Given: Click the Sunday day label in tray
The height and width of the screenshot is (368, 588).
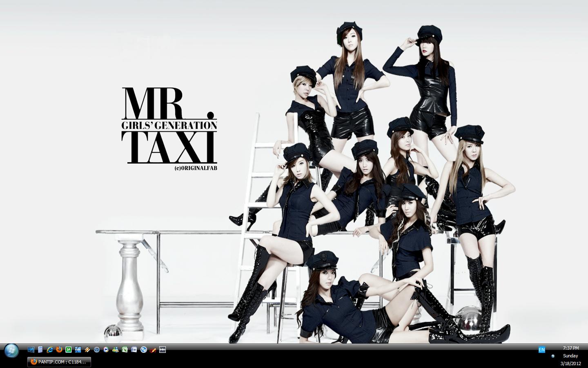Looking at the screenshot, I should pos(570,356).
